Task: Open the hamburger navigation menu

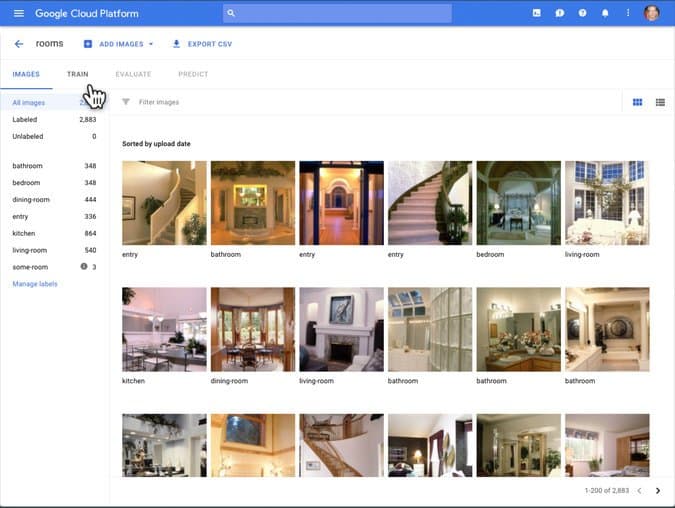Action: coord(19,13)
